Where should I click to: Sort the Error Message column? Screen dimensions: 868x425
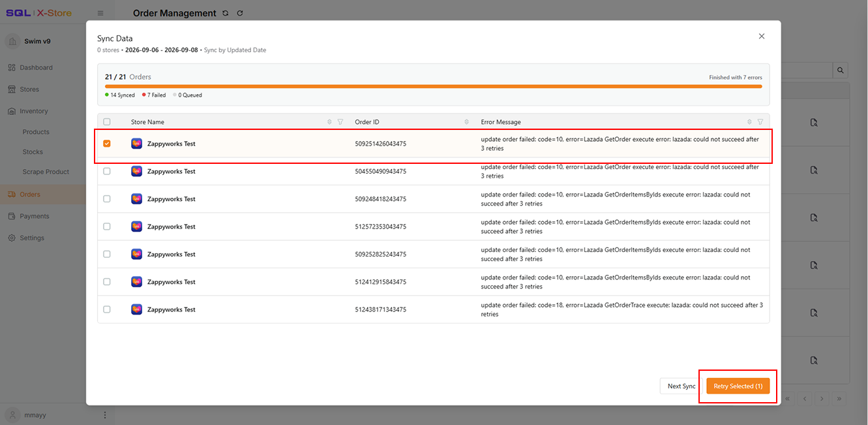click(x=749, y=122)
